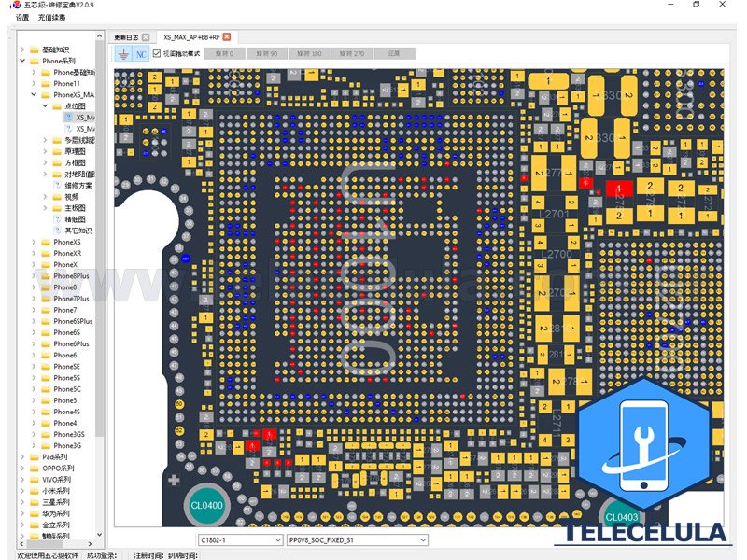Click the 旋转 270 rotate button

352,54
